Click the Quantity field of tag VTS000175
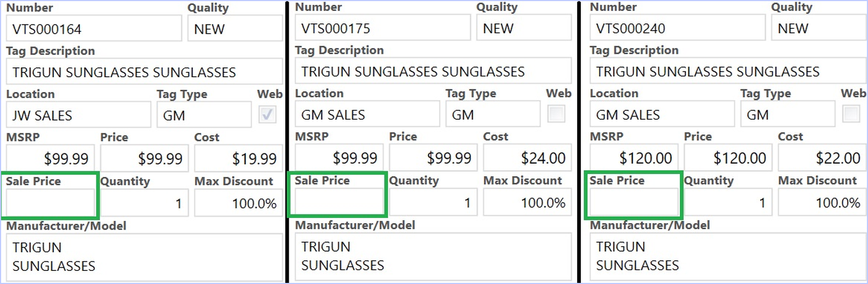This screenshot has width=868, height=284. (x=433, y=202)
